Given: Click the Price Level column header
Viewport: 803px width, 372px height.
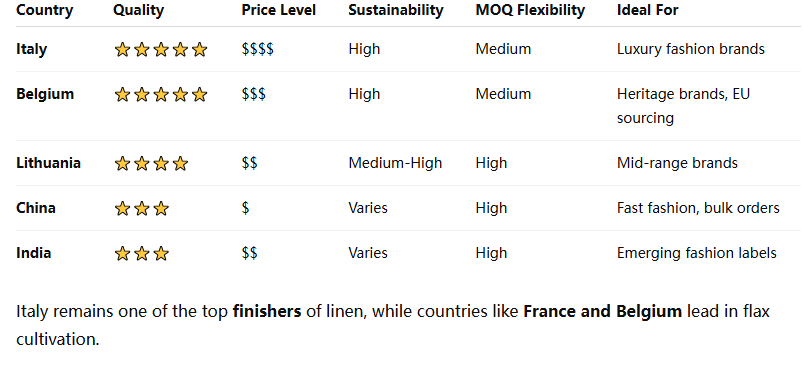Looking at the screenshot, I should click(279, 10).
